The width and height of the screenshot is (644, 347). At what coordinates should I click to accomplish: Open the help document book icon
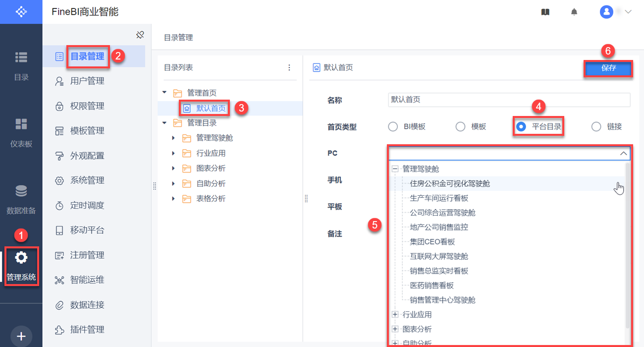545,12
